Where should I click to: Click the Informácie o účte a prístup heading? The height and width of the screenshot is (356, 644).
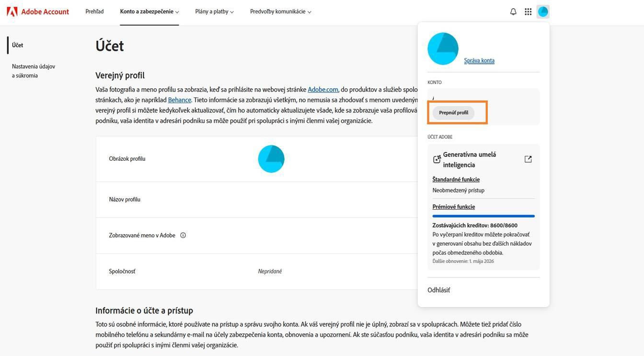pyautogui.click(x=144, y=310)
